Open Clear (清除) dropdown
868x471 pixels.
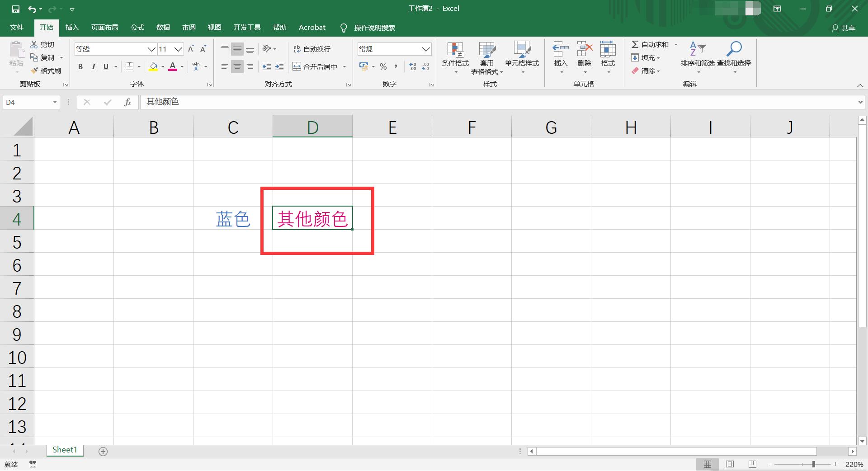(646, 71)
